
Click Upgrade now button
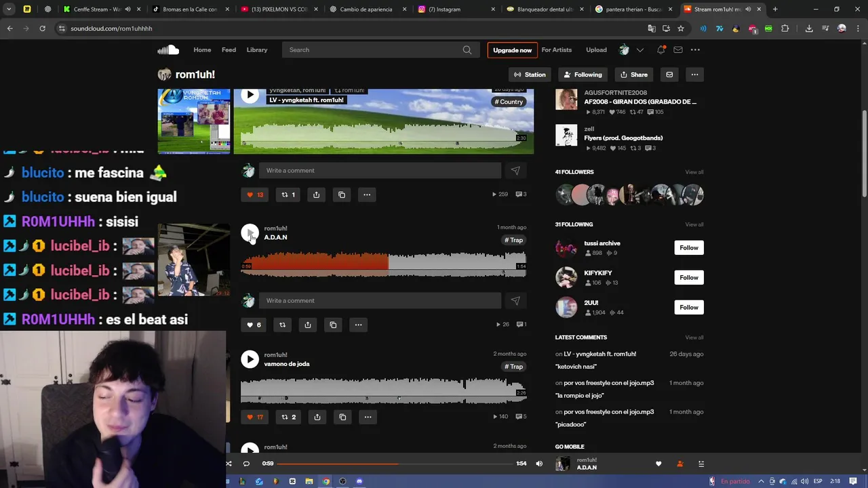[512, 50]
